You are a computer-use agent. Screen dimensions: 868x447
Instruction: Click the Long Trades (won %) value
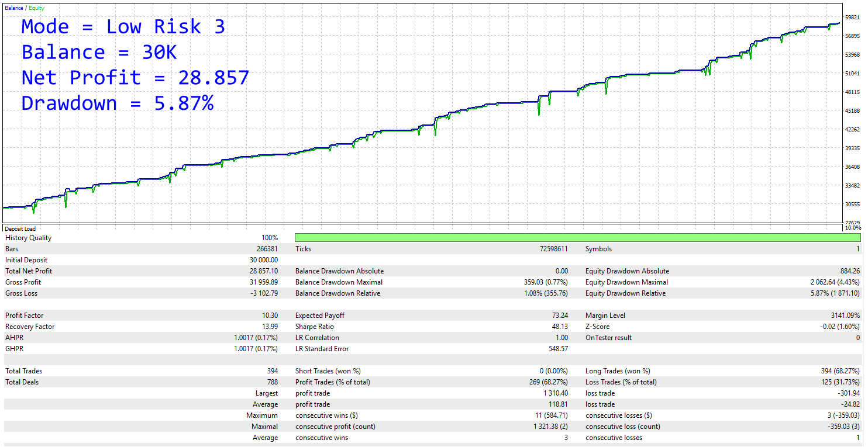(841, 371)
